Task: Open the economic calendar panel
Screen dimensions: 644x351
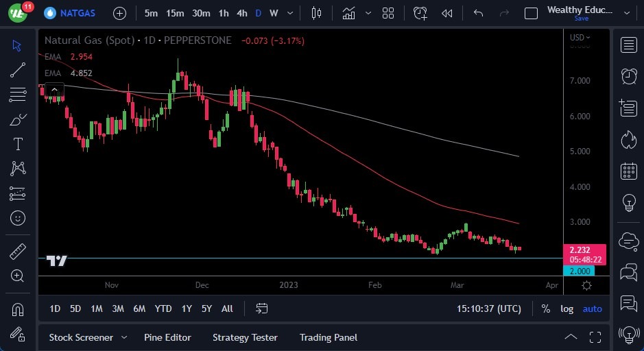Action: 628,171
